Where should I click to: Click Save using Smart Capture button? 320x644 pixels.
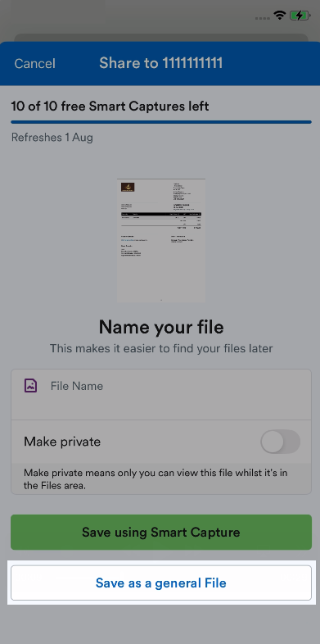click(x=161, y=532)
